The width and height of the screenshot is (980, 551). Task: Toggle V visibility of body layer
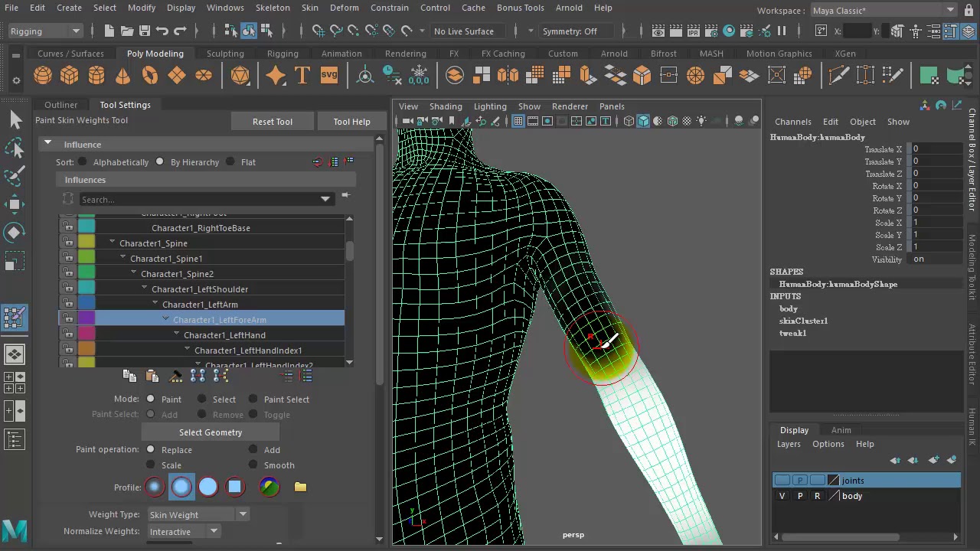click(x=782, y=496)
